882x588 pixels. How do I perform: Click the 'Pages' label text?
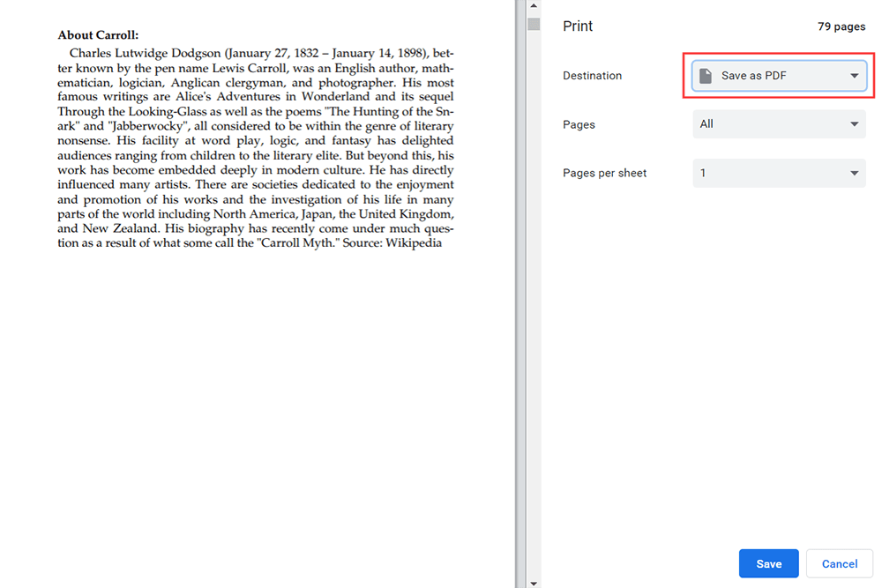point(579,124)
